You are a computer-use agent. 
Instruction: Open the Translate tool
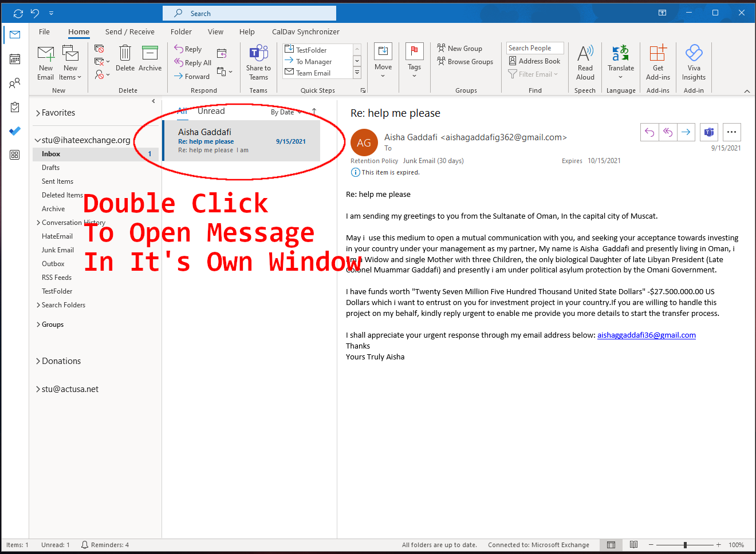[x=620, y=62]
